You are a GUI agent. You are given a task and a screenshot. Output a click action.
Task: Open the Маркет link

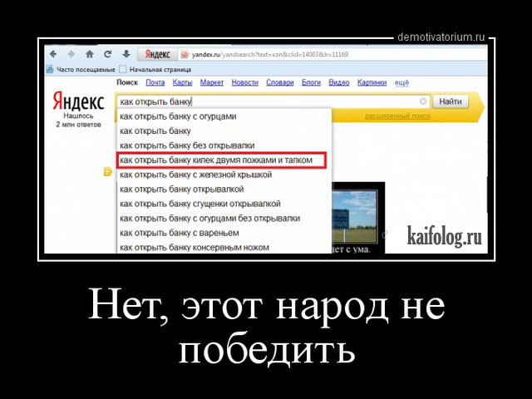[212, 82]
